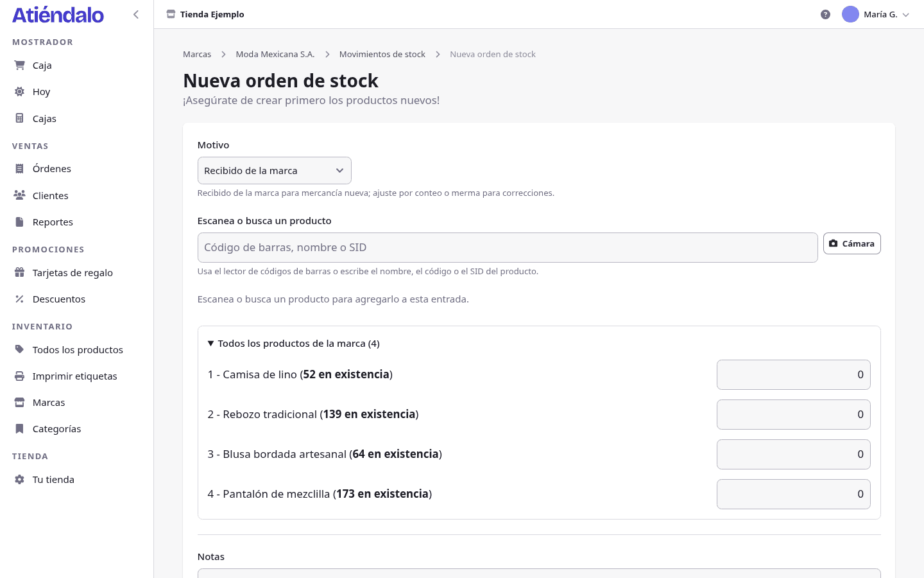
Task: Click the Todos los productos tag icon
Action: (x=19, y=349)
